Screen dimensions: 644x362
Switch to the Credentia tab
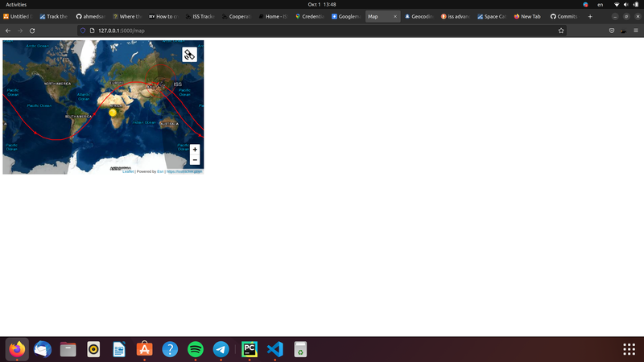coord(309,16)
